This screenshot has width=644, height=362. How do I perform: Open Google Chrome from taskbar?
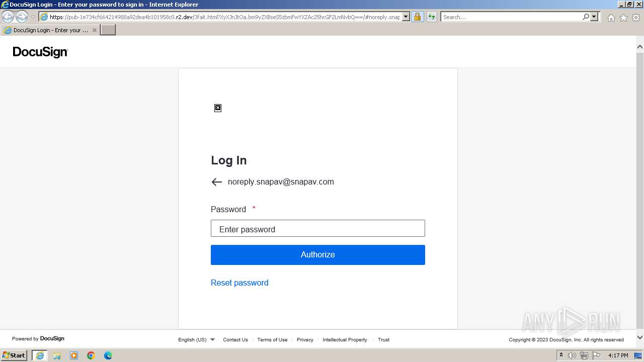pos(91,355)
